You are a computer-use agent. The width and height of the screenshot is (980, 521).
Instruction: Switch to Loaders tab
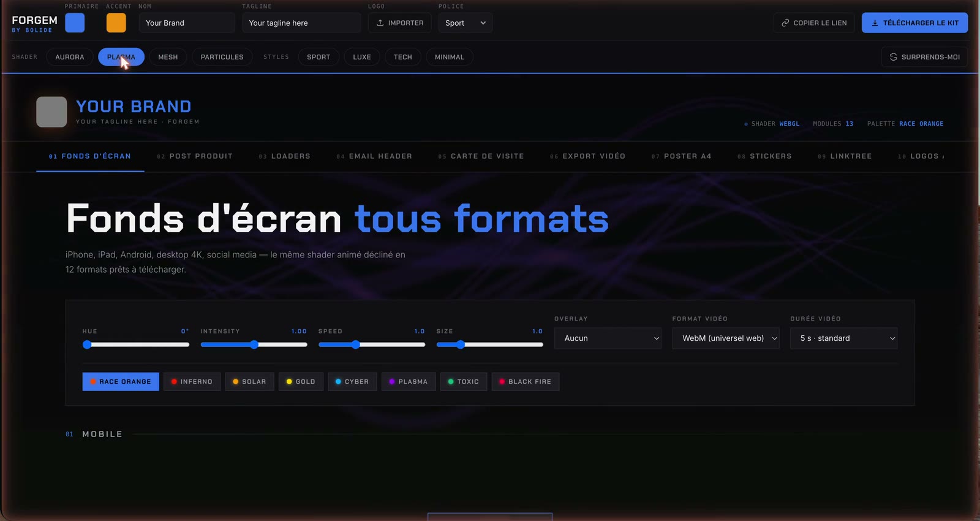pyautogui.click(x=284, y=156)
